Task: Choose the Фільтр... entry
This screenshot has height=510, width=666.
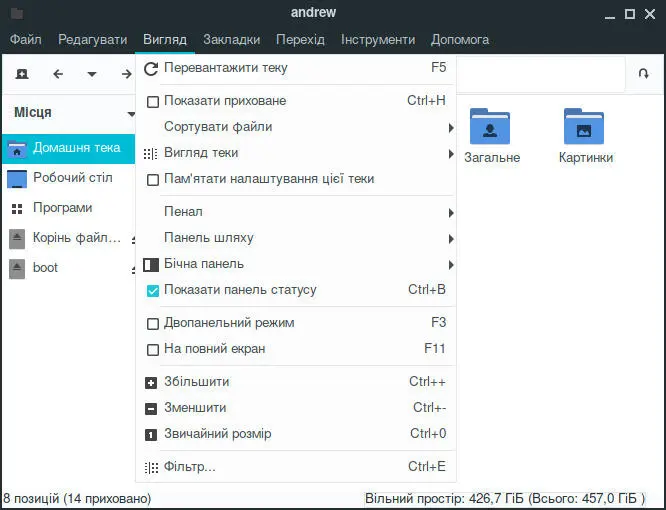Action: click(x=296, y=467)
